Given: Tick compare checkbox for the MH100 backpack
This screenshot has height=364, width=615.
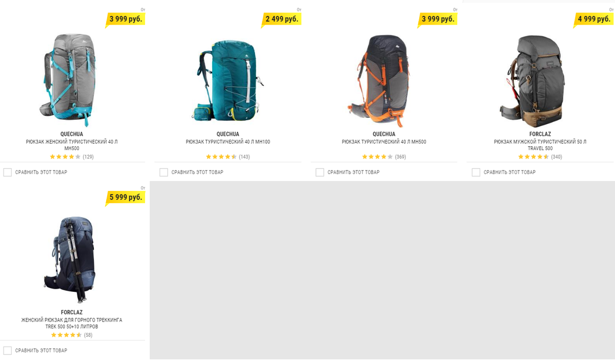Looking at the screenshot, I should 163,172.
